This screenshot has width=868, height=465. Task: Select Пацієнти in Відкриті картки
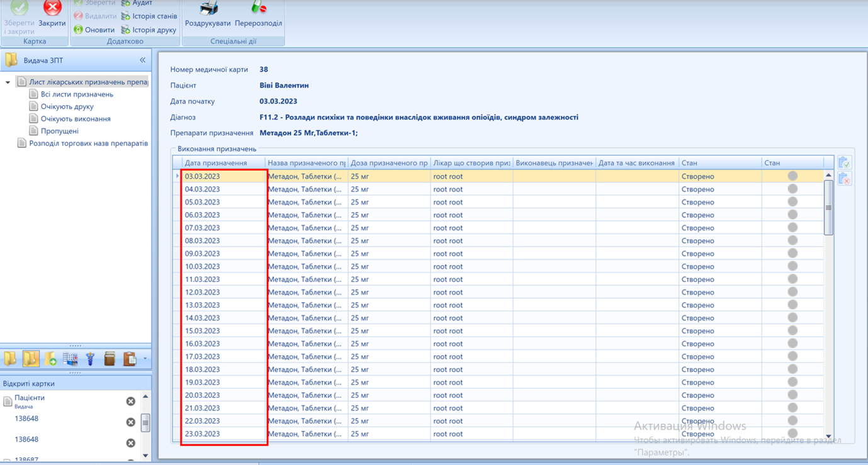point(30,398)
